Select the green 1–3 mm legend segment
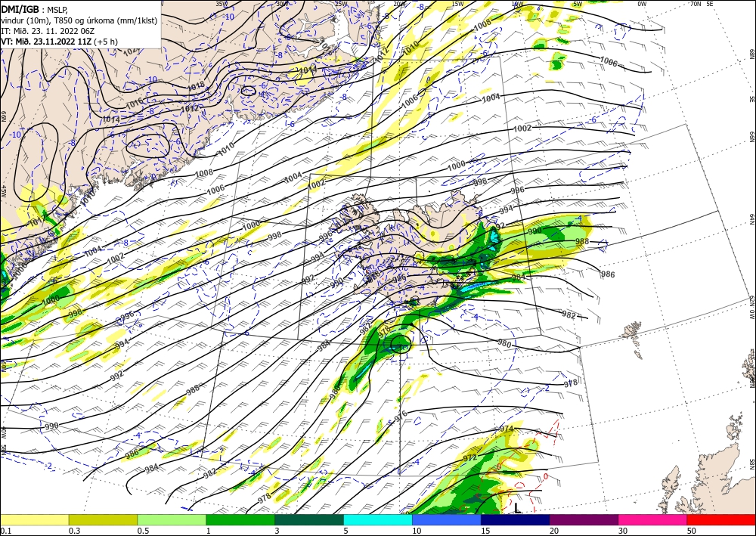Screen dimensions: 756x536 pyautogui.click(x=240, y=519)
